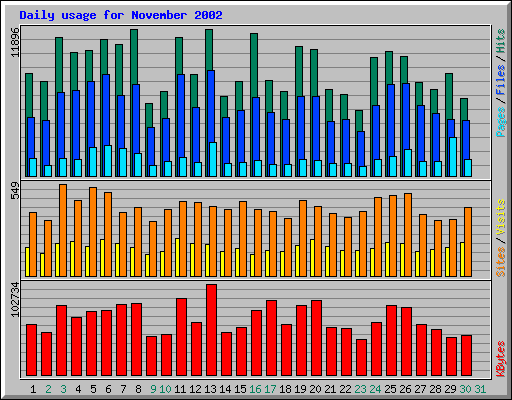This screenshot has height=400, width=512.
Task: Click the orange 'Sites' legend label
Action: 501,262
